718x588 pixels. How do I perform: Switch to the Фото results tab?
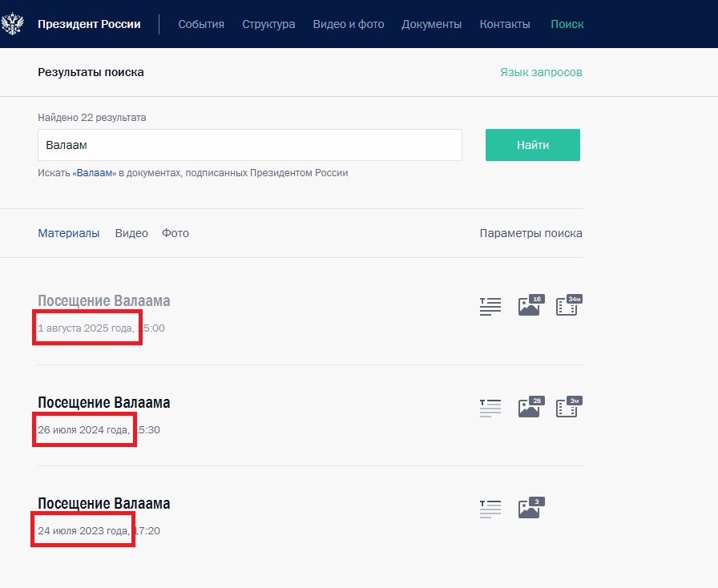(x=175, y=233)
